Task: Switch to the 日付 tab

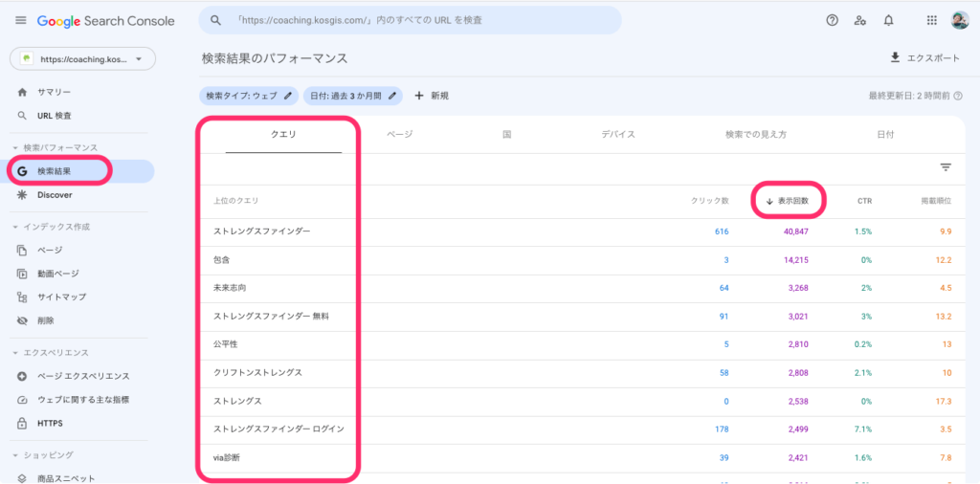Action: pyautogui.click(x=885, y=134)
